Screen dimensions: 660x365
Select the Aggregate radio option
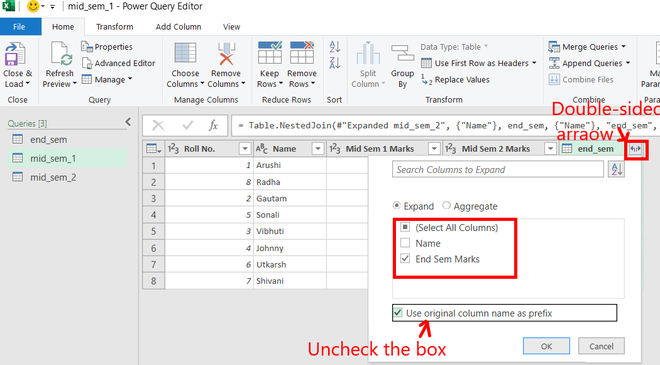tap(446, 205)
